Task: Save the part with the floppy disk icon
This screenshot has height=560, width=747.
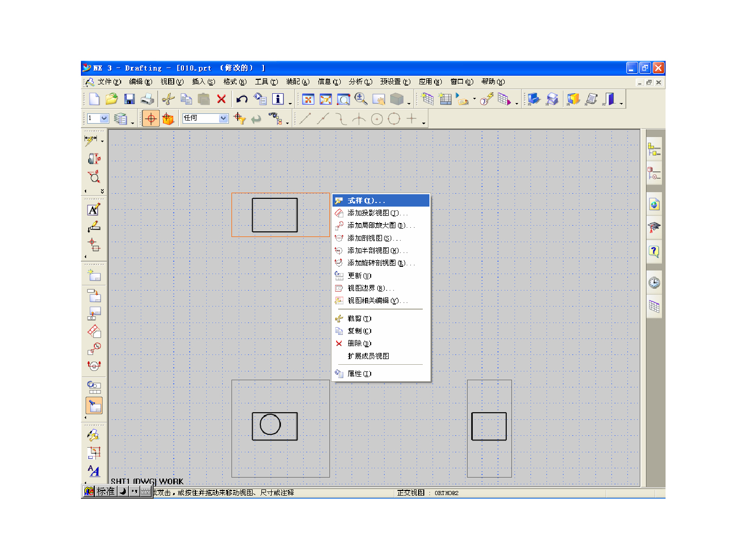Action: click(129, 99)
